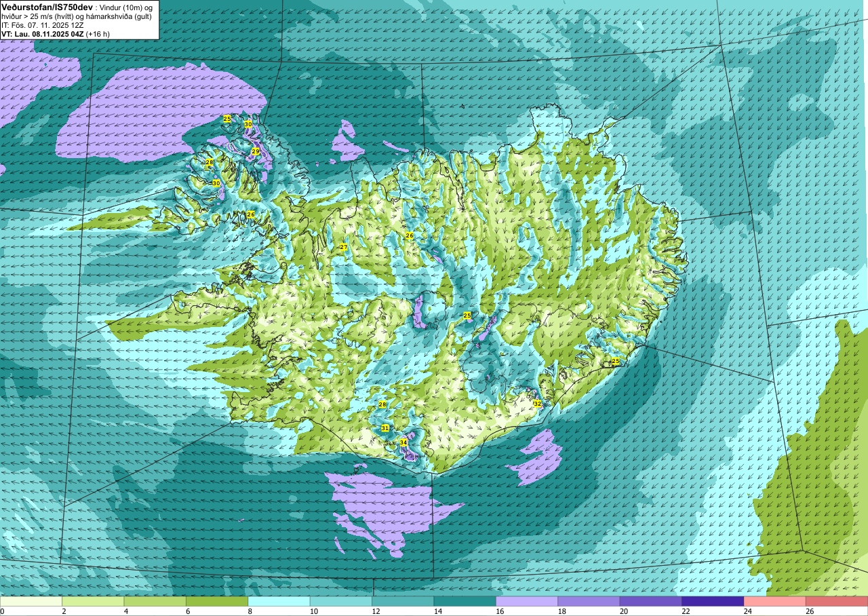The height and width of the screenshot is (616, 868).
Task: Click the yellow gust label 34
Action: point(403,442)
